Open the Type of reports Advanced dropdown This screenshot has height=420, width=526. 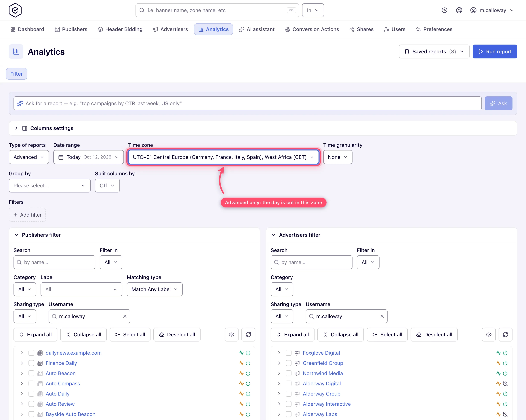29,157
